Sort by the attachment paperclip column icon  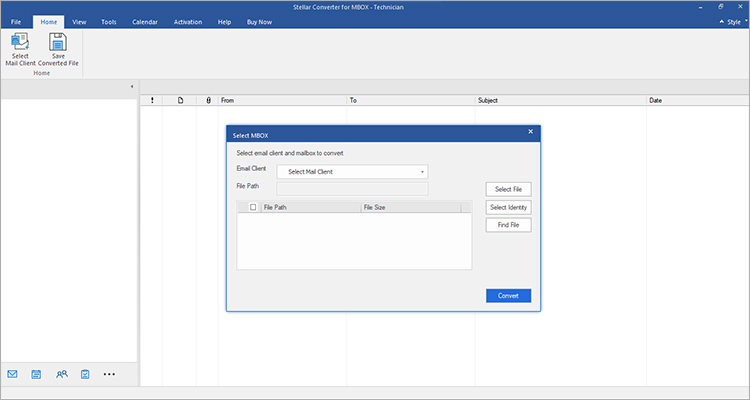tap(208, 100)
